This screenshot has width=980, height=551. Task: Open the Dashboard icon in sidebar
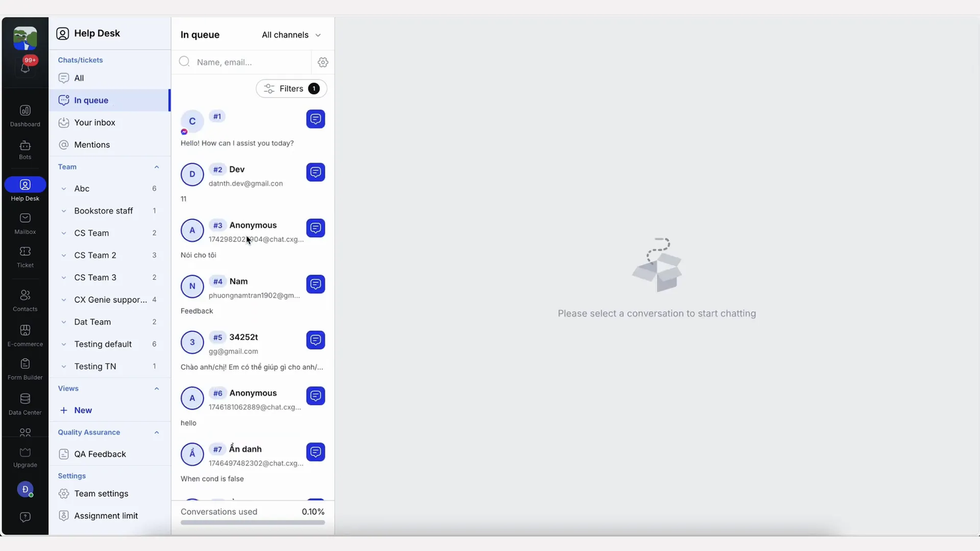click(25, 116)
